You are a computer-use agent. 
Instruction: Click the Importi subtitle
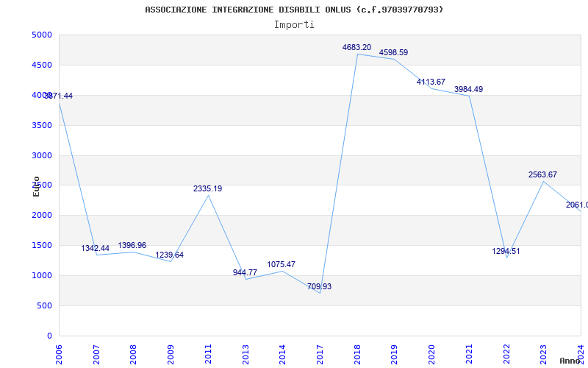pos(294,25)
